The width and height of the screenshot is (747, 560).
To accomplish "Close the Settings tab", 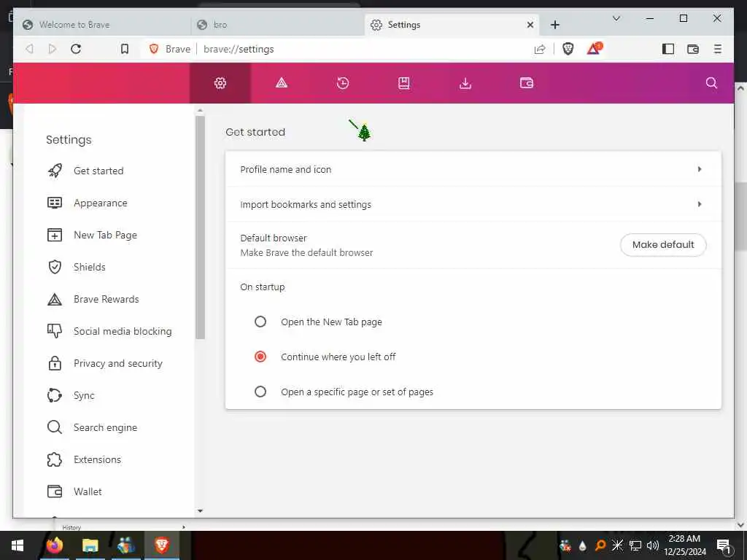I will pos(530,25).
